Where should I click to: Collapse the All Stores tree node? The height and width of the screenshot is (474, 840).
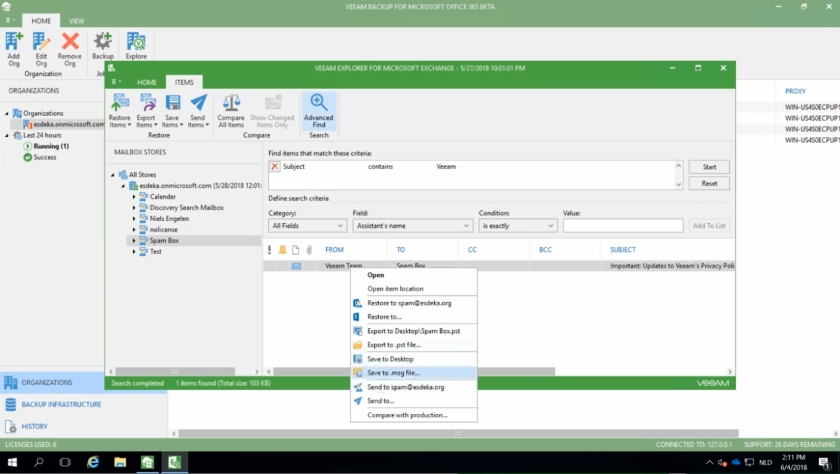pyautogui.click(x=112, y=175)
